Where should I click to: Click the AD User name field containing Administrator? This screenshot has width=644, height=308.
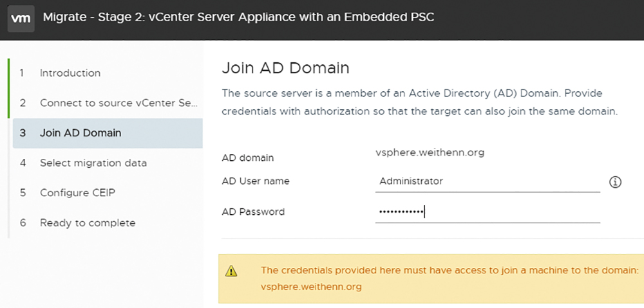488,182
